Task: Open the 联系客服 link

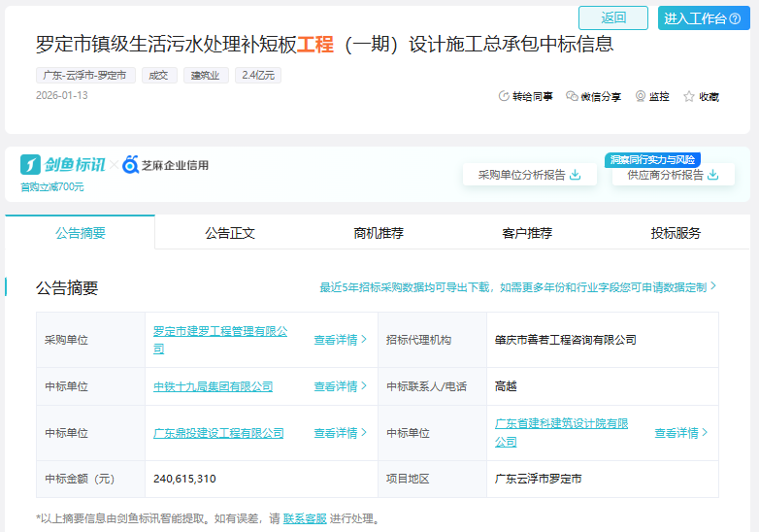Action: coord(305,518)
